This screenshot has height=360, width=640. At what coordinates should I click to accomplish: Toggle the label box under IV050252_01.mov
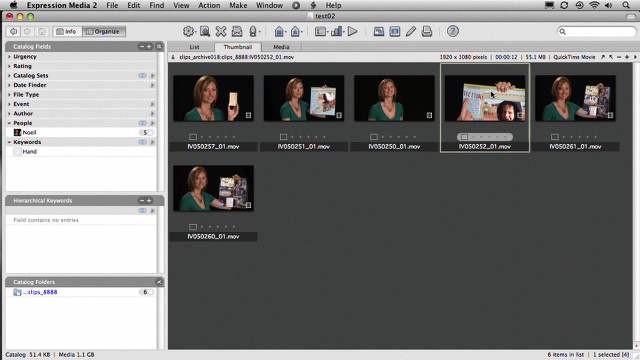click(x=464, y=137)
